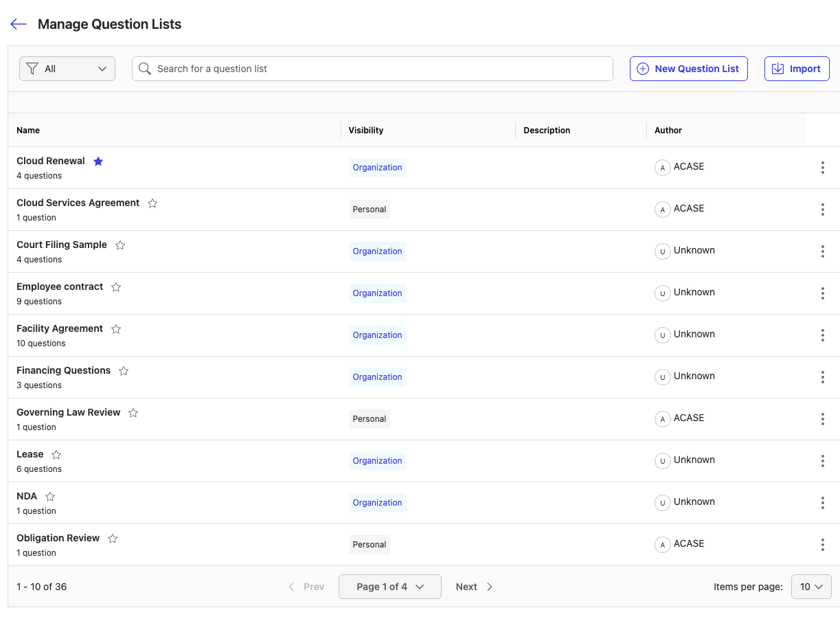Go to the Next page
840x632 pixels.
point(474,587)
